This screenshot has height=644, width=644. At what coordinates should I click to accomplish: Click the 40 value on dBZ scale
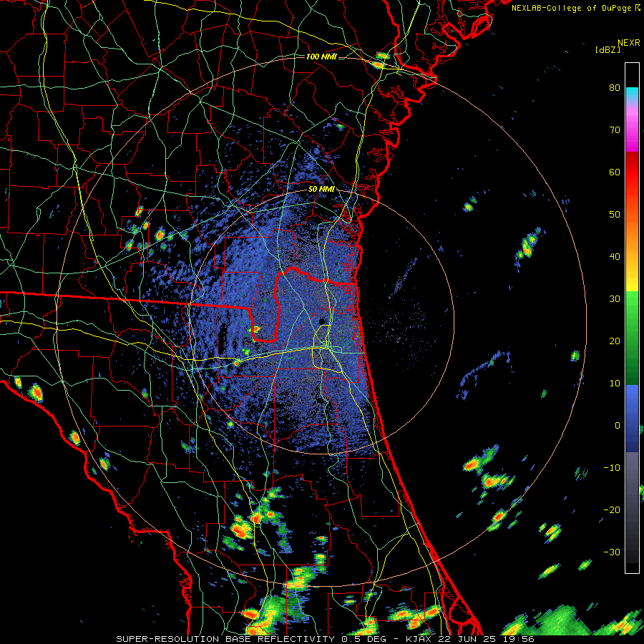pyautogui.click(x=615, y=257)
